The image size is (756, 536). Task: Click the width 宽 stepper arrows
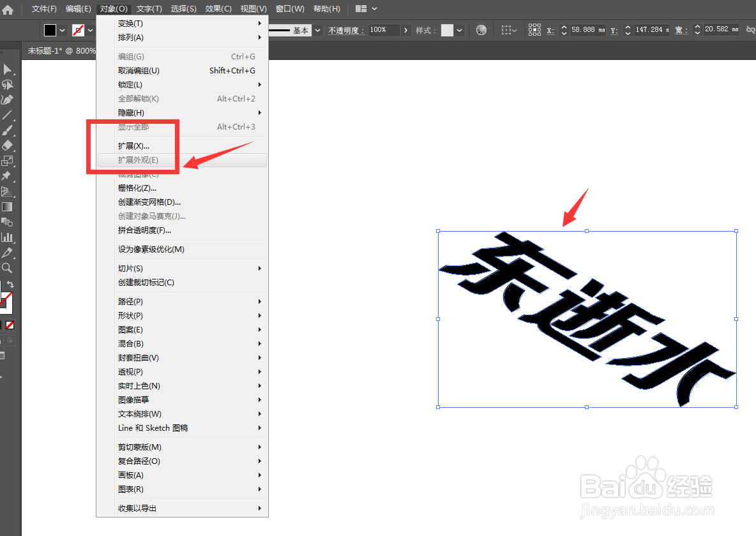click(697, 31)
